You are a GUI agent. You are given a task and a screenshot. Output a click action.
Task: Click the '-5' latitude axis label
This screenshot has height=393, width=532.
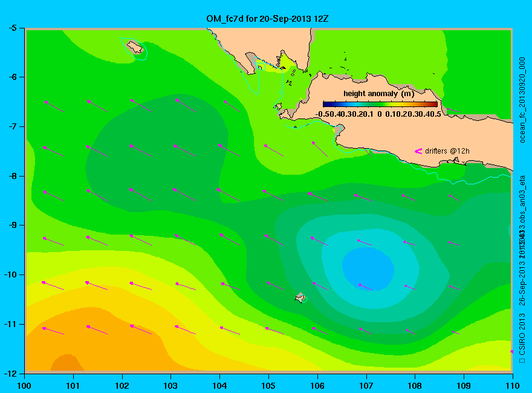coord(12,28)
